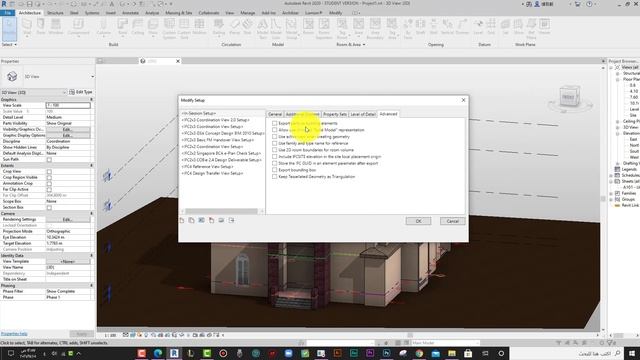Enable Export parts as building elements

[274, 123]
